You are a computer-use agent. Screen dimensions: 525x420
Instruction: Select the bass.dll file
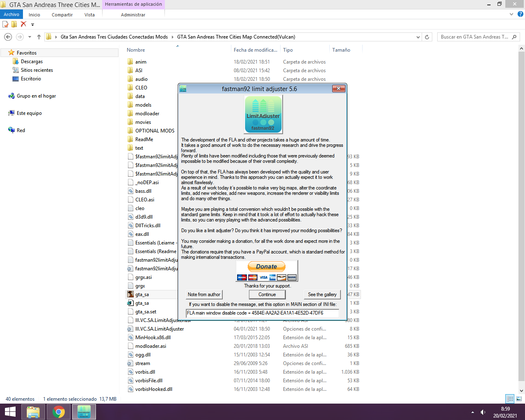pyautogui.click(x=143, y=191)
